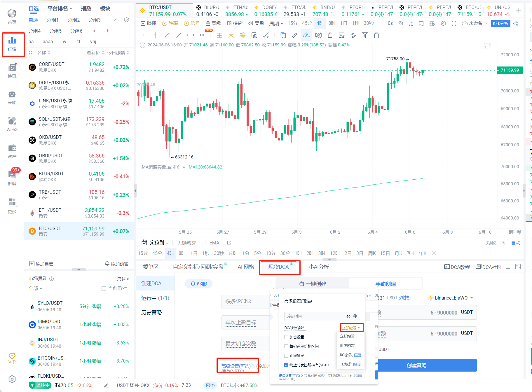Expand the 平台排名 dropdown
532x392 pixels.
[60, 8]
